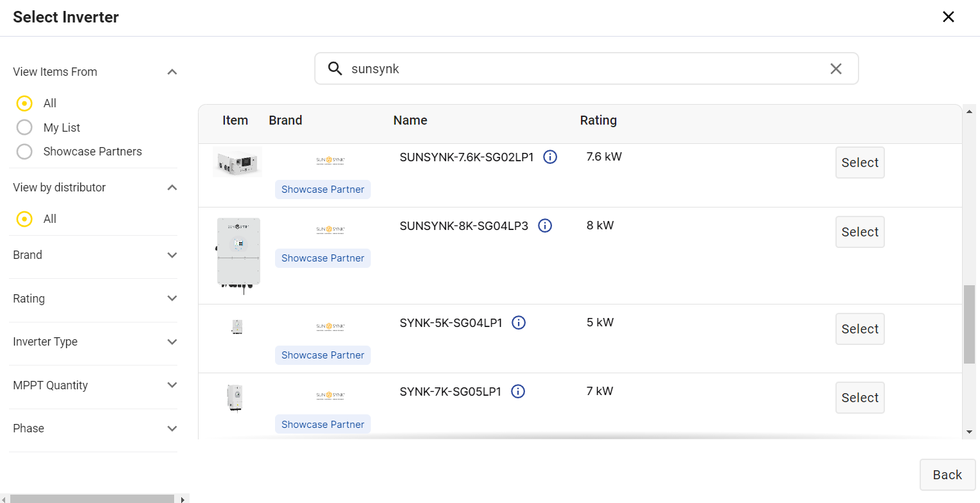Click the 7.6 kW rating value

[x=604, y=156]
